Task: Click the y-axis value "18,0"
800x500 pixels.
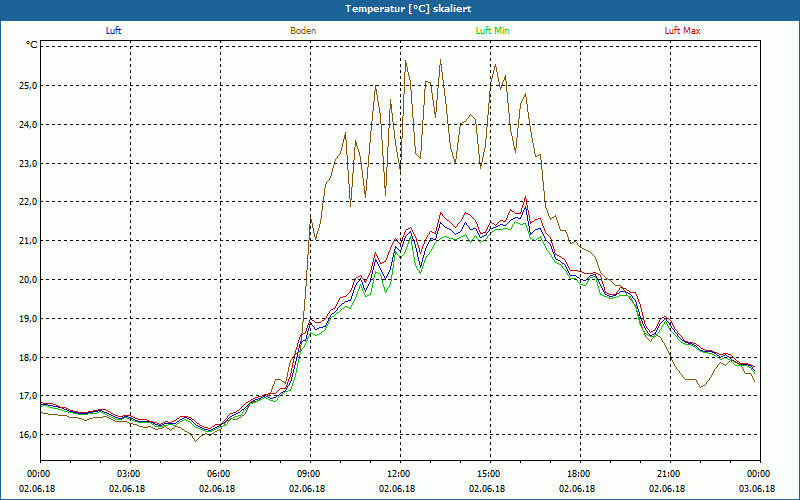Action: coord(29,357)
